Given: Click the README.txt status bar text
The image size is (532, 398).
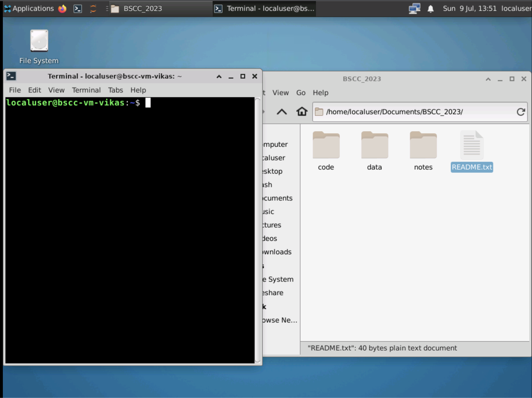Looking at the screenshot, I should click(x=382, y=348).
